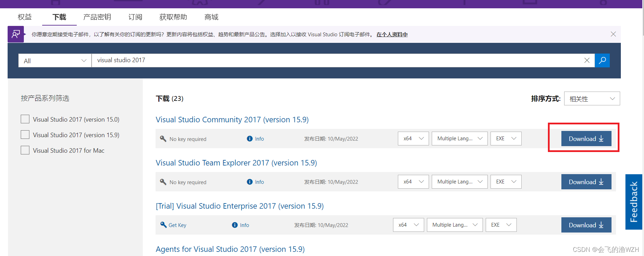Download Visual Studio Enterprise 2017 trial
Screen dimensions: 644x256
pos(586,225)
